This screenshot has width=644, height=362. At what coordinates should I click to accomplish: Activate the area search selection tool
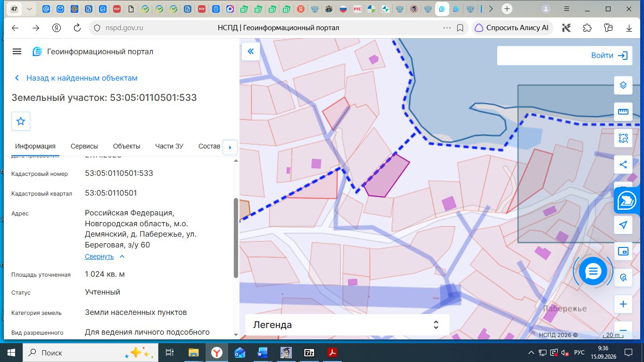click(623, 138)
